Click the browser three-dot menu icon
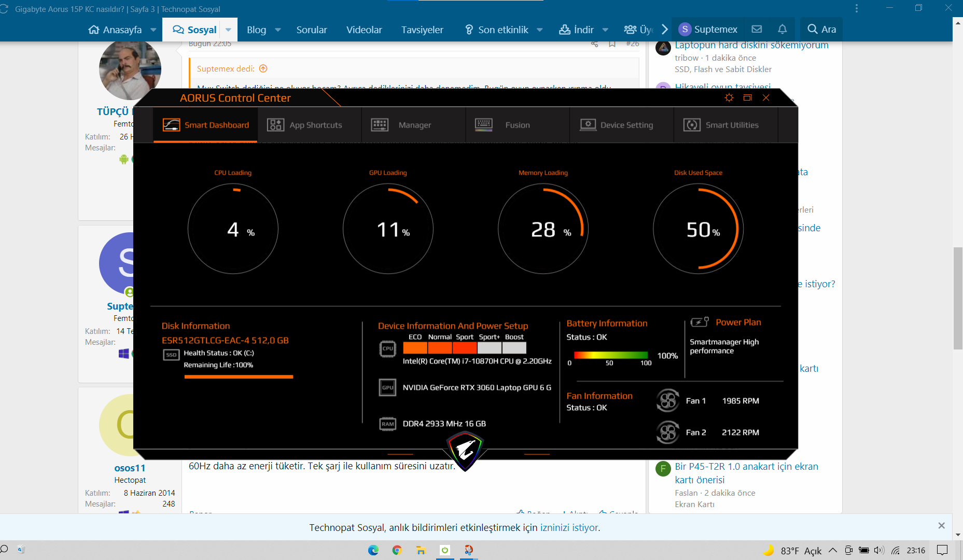 click(857, 8)
